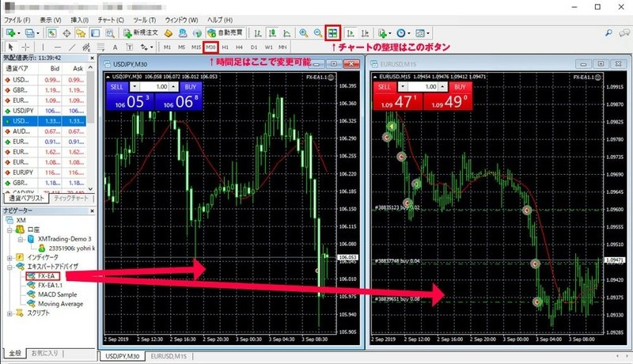Click the Market Watch vertical scrollbar
Viewport: 633px width, 364px height.
pos(90,128)
